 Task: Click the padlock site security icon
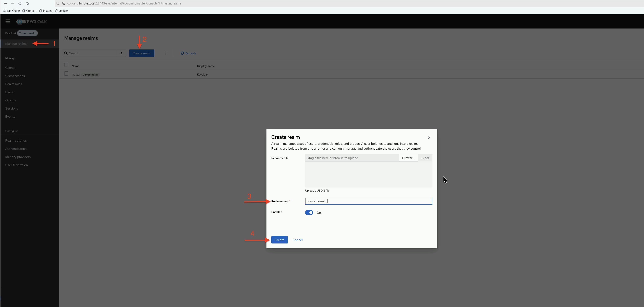(63, 3)
